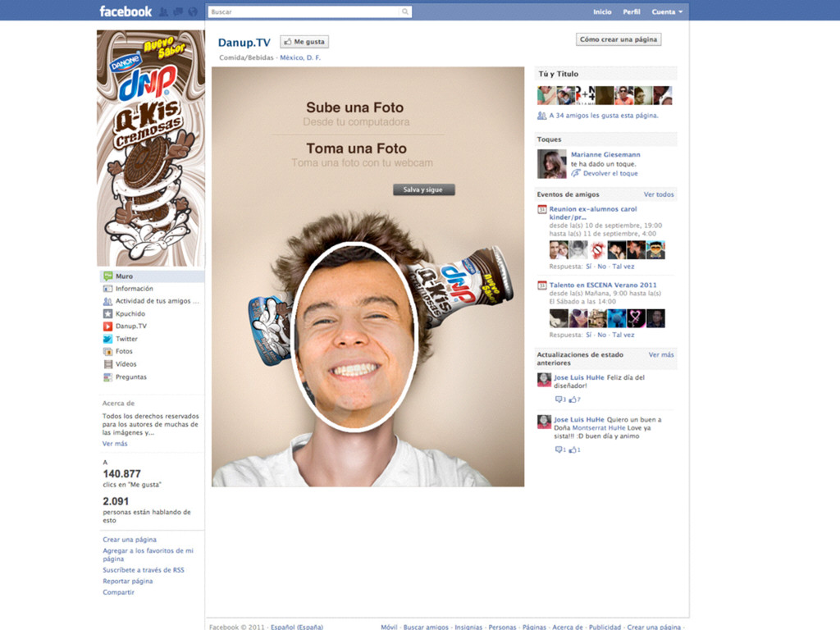Screen dimensions: 840x630
Task: Answer Sí to Reunion ex-alumnos event
Action: pos(589,267)
